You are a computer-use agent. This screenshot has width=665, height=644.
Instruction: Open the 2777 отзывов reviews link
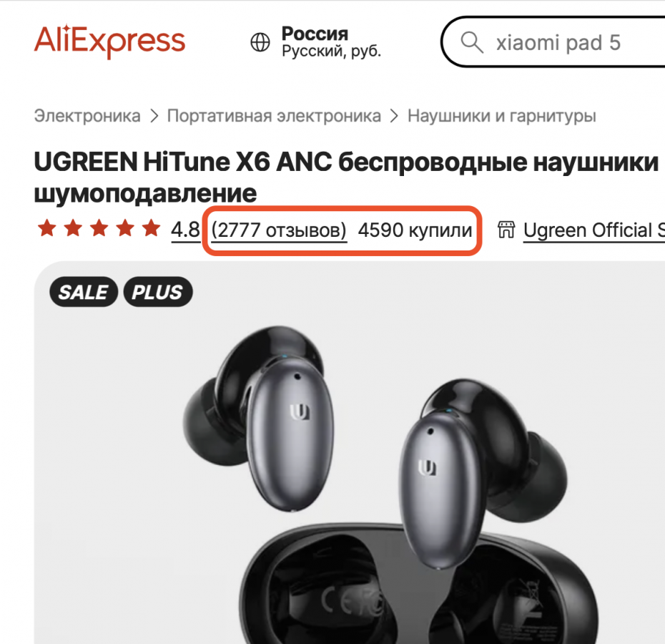(x=279, y=230)
